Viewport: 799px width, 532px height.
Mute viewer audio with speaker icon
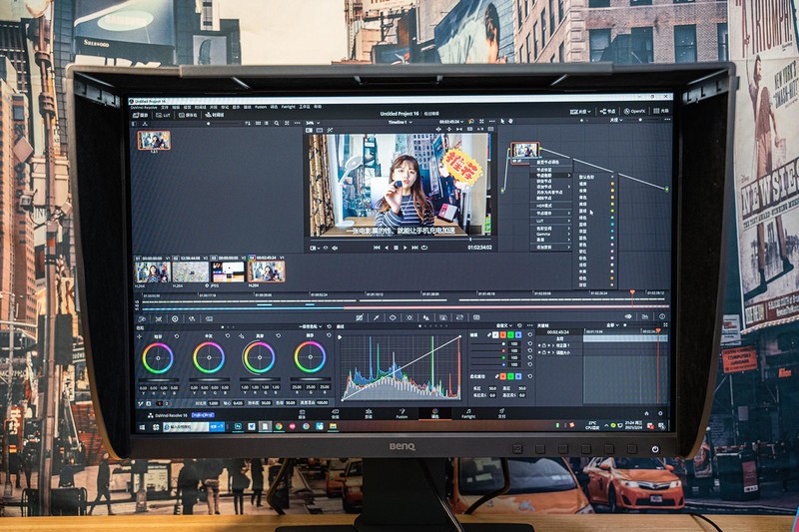[335, 248]
